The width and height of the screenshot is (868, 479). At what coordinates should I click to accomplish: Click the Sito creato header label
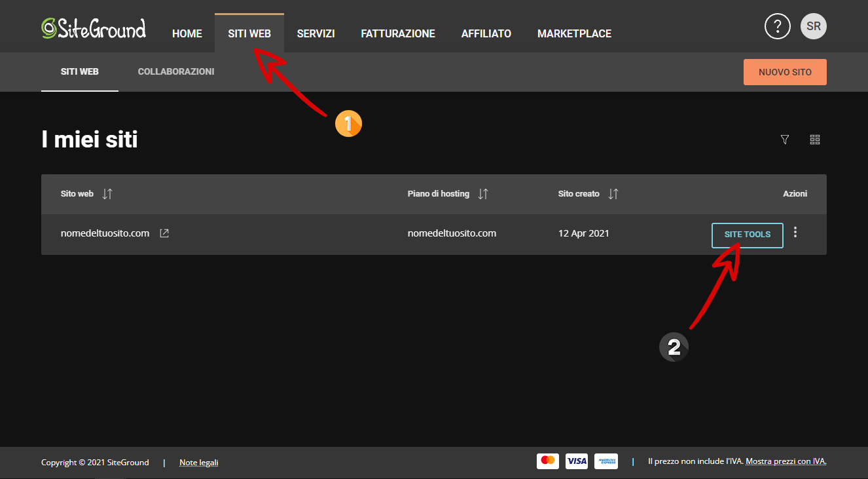coord(579,194)
